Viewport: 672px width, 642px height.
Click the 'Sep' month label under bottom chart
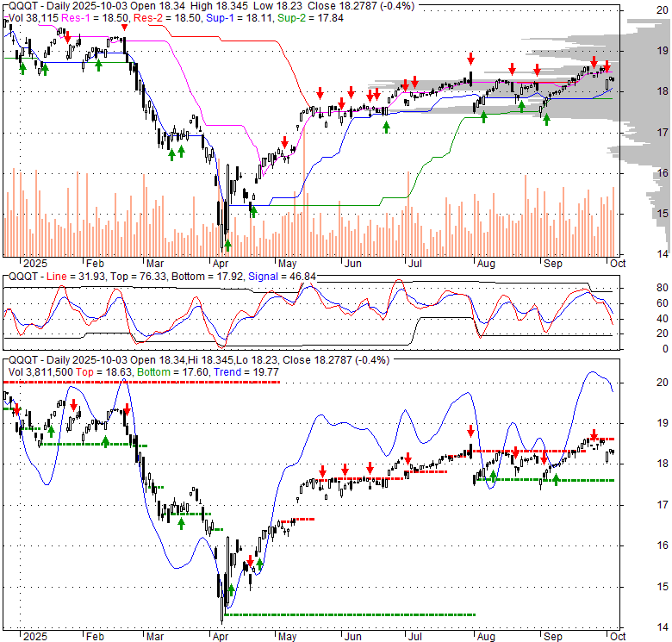coord(553,637)
